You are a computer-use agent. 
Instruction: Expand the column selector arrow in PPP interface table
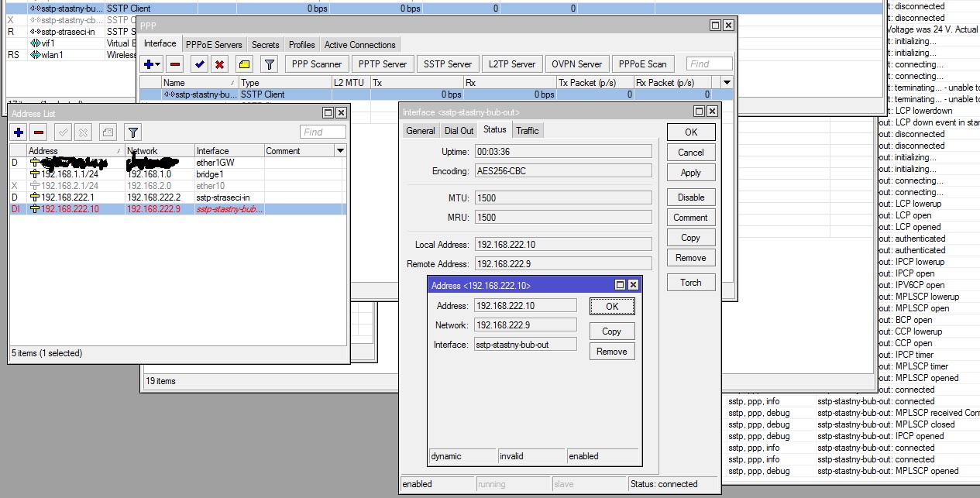point(727,82)
